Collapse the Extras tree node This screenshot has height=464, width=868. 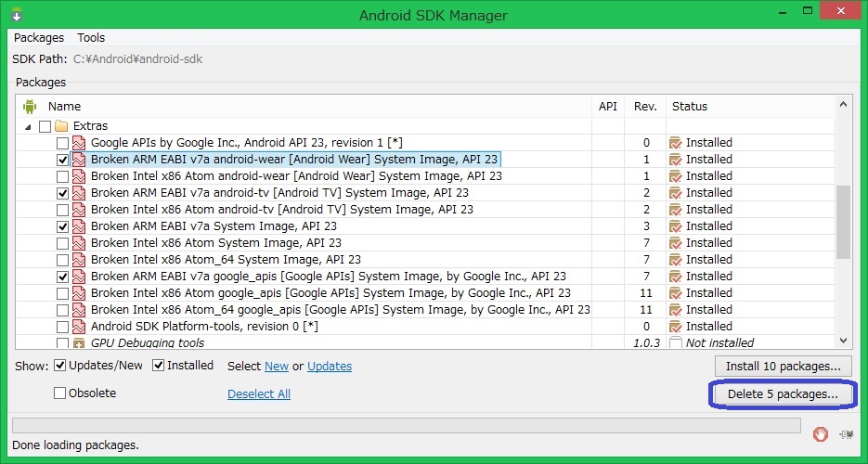tap(28, 126)
